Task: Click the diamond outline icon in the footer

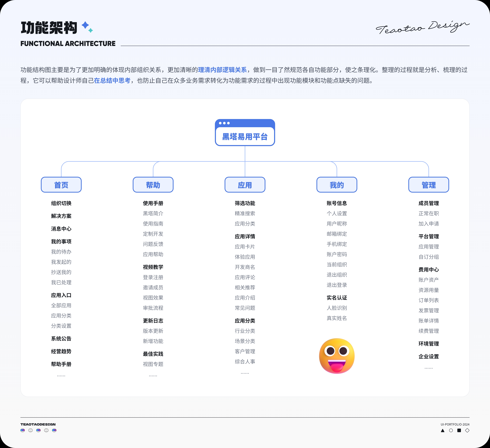Action: click(x=467, y=431)
